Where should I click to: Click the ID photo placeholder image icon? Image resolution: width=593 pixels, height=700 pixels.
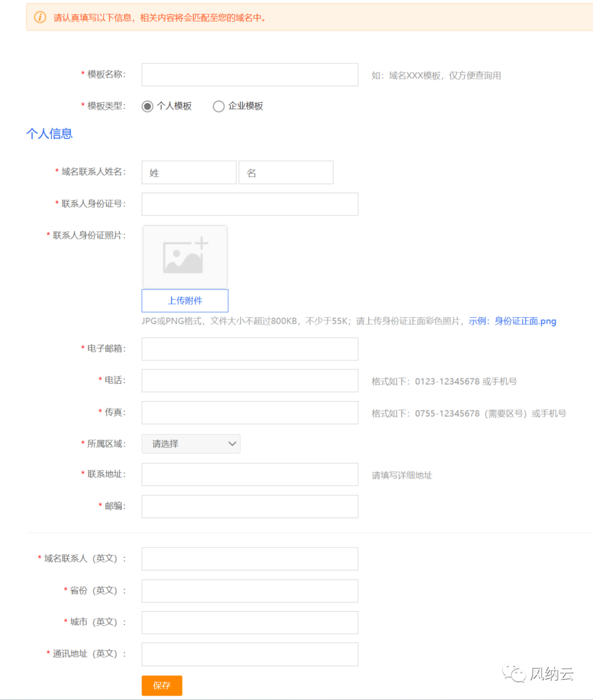pos(186,256)
